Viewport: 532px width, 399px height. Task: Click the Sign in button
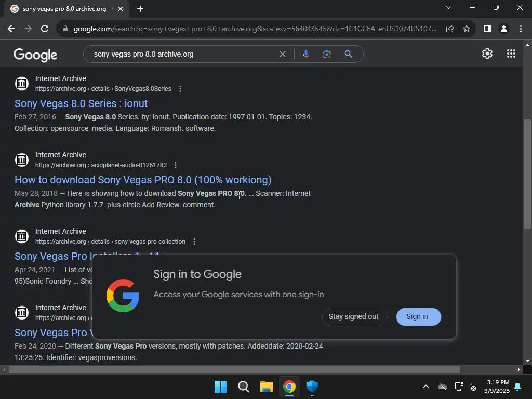coord(418,316)
